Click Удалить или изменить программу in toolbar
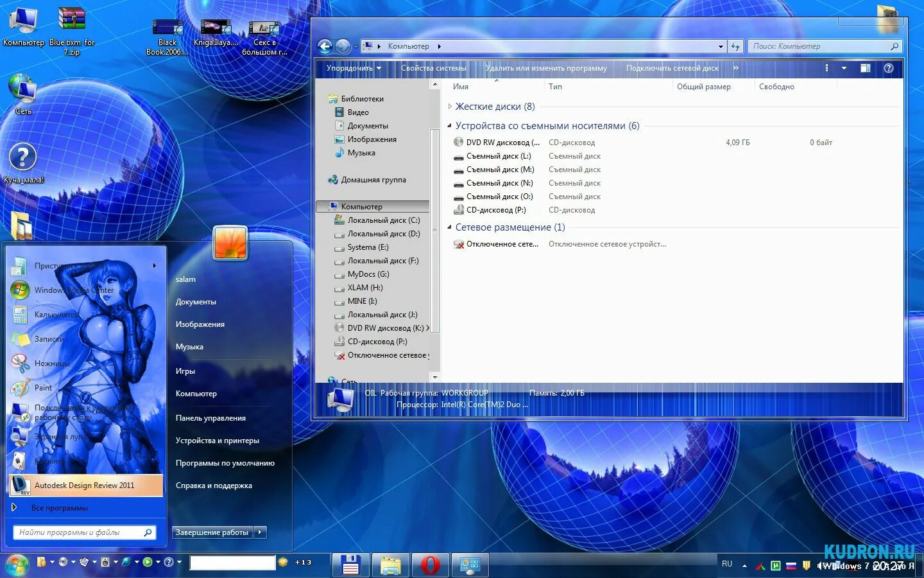924x578 pixels. coord(546,68)
